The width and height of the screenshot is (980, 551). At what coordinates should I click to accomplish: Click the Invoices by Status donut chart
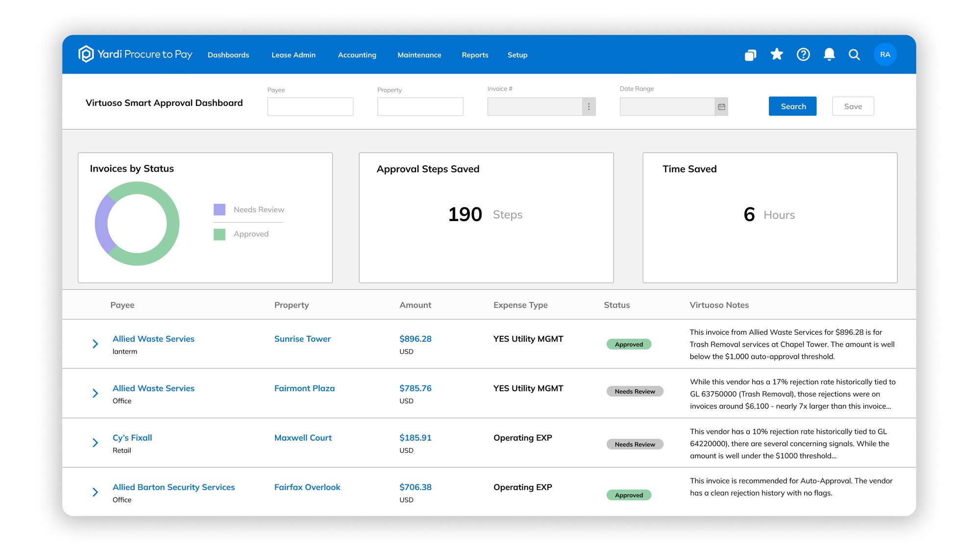137,224
